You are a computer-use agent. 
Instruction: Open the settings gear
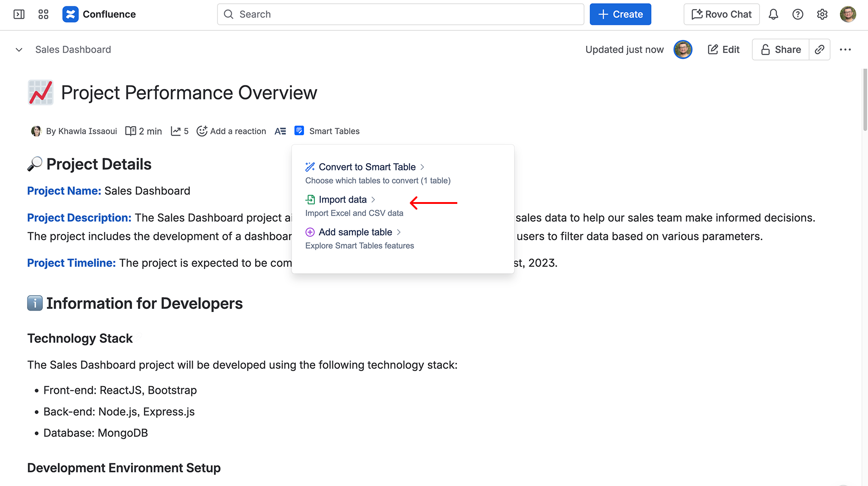tap(822, 14)
